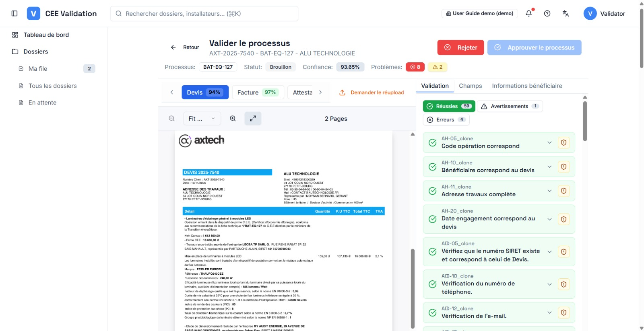Viewport: 644px width, 331px height.
Task: Expand Vérification de l'e-mail rule
Action: click(x=549, y=312)
